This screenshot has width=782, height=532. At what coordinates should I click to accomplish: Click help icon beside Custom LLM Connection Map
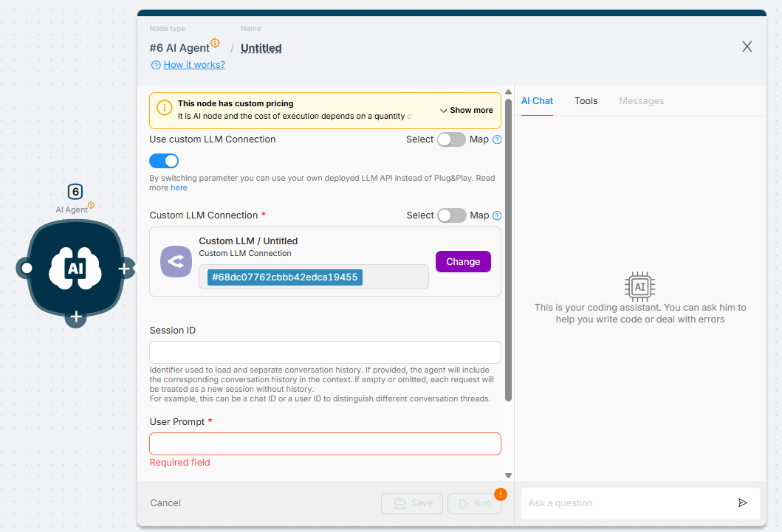(x=497, y=215)
